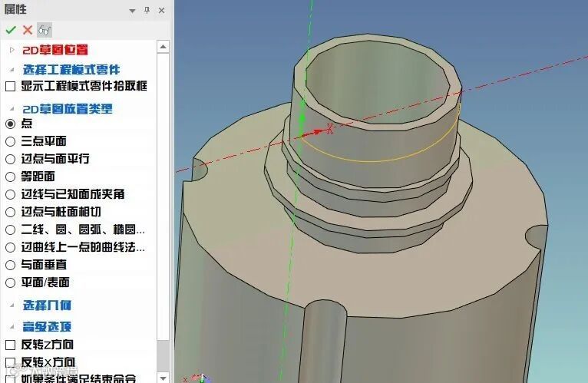This screenshot has width=588, height=383.
Task: Close the 属性 panel
Action: click(x=162, y=11)
